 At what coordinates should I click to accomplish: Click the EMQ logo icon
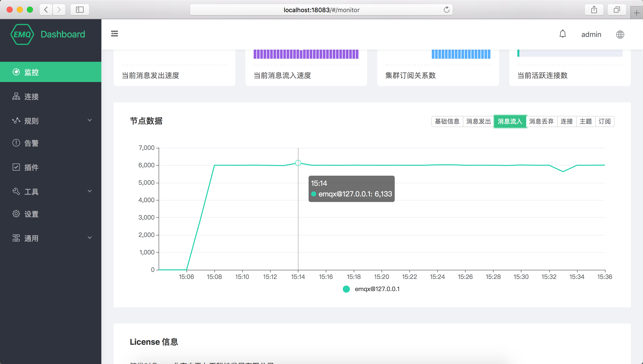pyautogui.click(x=22, y=34)
